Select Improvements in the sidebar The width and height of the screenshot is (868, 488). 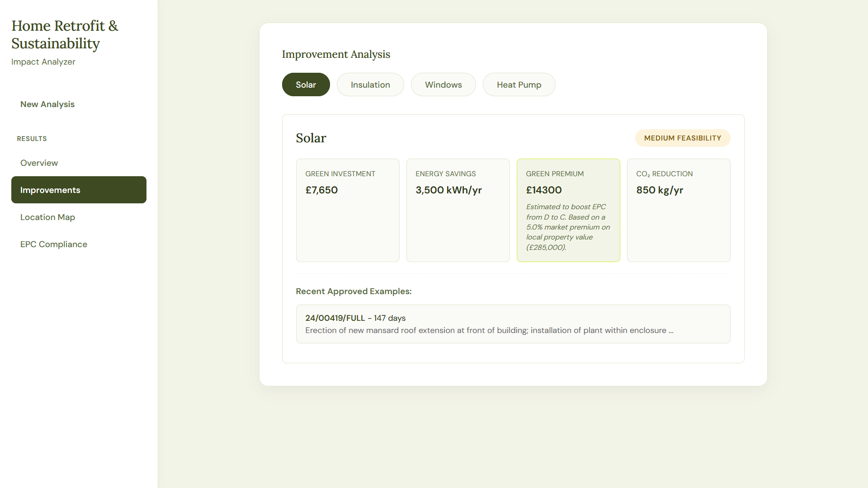pos(79,190)
